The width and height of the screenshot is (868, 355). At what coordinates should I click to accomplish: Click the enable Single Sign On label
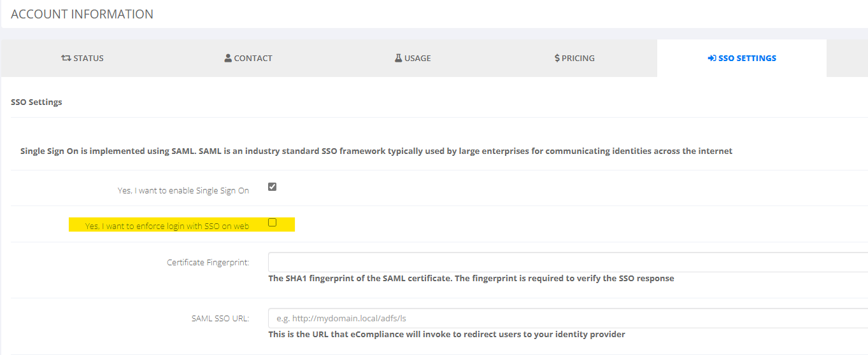(x=183, y=190)
